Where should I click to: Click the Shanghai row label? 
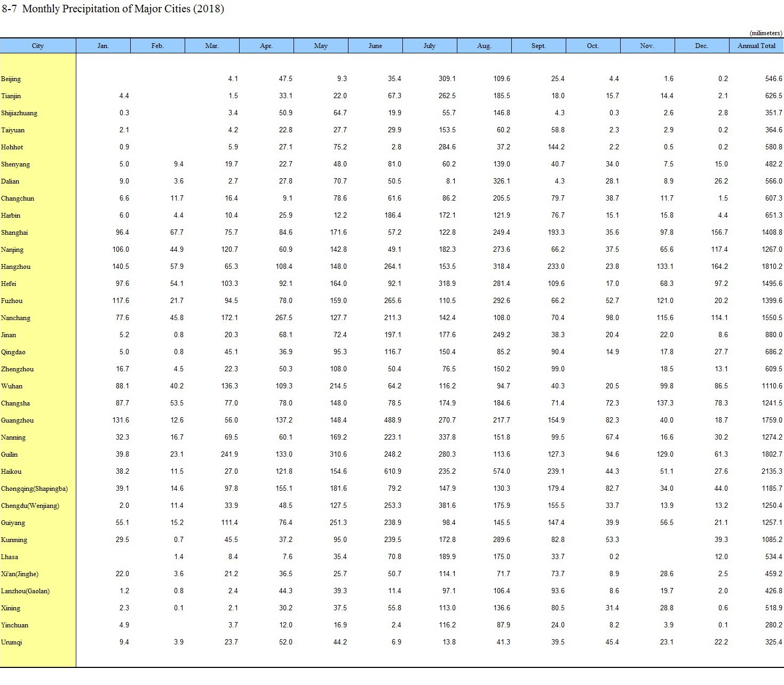(x=14, y=233)
